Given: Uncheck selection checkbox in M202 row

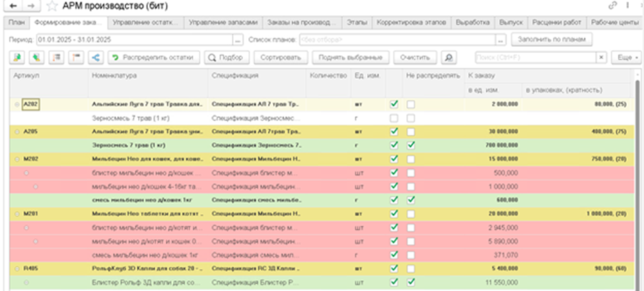Looking at the screenshot, I should [394, 159].
